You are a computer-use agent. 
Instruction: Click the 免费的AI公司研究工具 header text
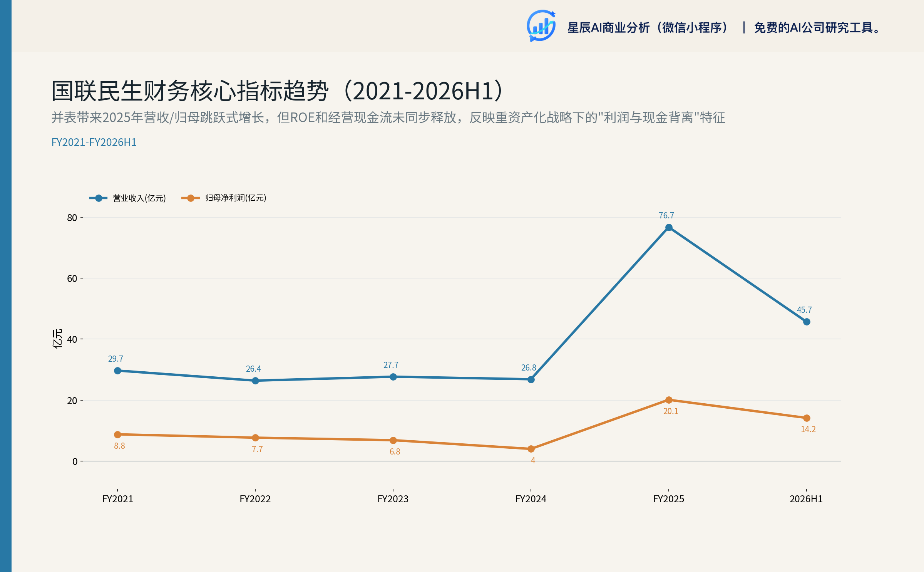point(817,28)
